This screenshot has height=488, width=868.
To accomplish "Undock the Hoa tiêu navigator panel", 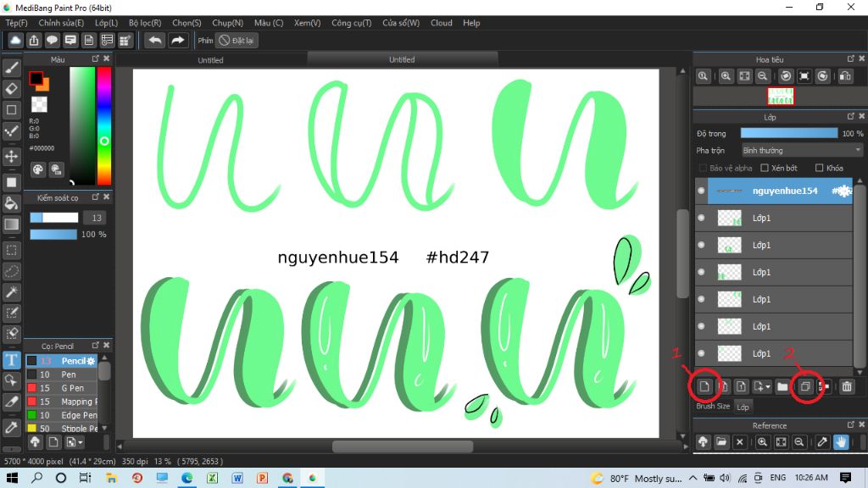I will [851, 58].
